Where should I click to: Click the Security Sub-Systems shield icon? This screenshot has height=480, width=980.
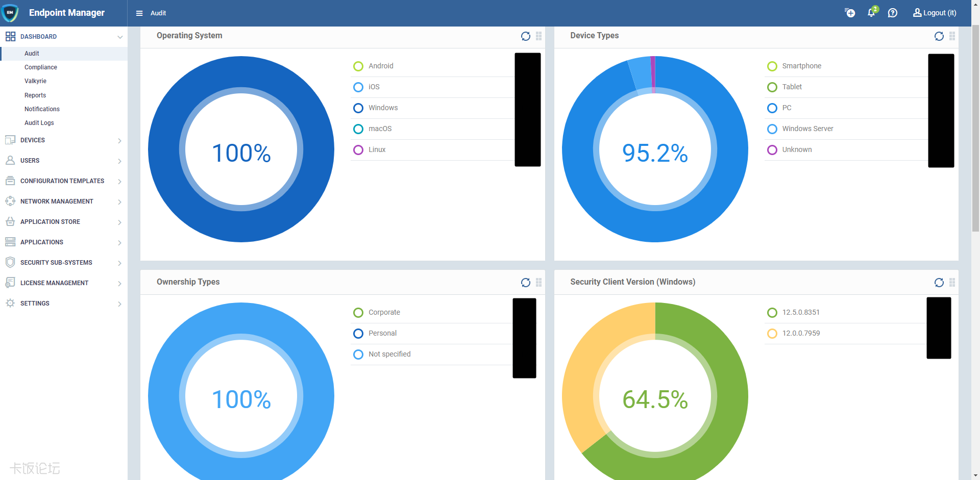point(10,262)
